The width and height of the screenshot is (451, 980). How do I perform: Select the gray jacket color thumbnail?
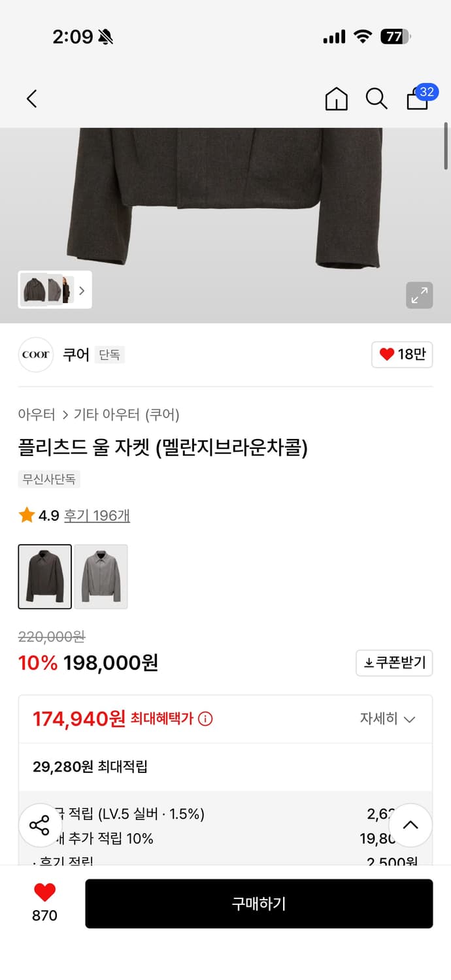pyautogui.click(x=101, y=577)
